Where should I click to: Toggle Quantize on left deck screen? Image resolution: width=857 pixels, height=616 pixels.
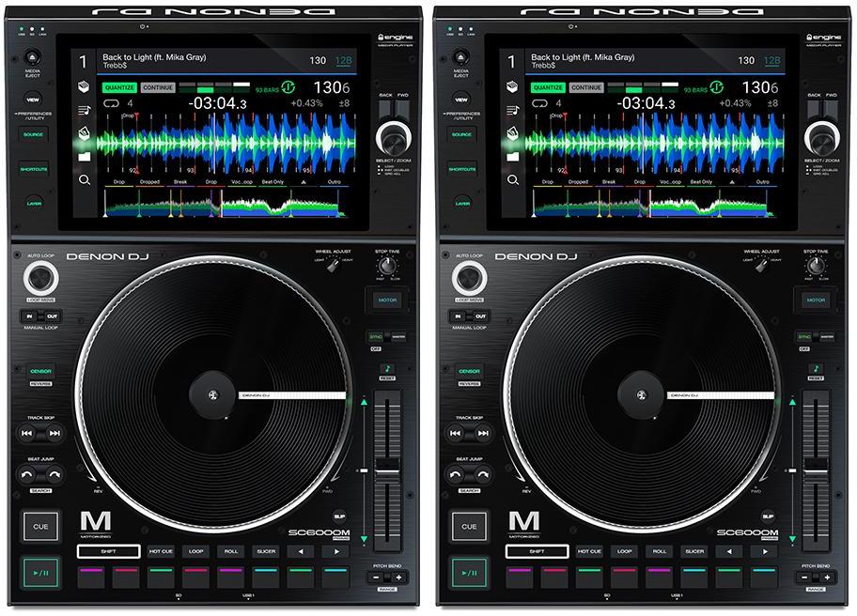tap(119, 87)
